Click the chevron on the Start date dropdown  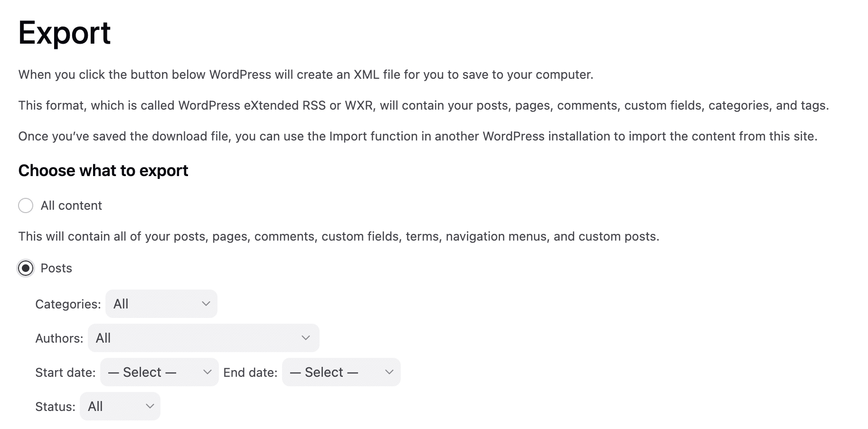pyautogui.click(x=207, y=372)
